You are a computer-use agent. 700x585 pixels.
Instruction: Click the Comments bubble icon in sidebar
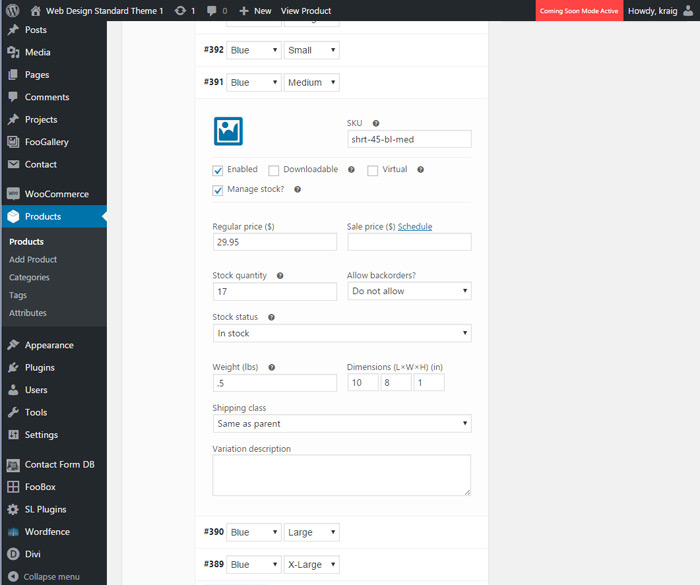13,97
